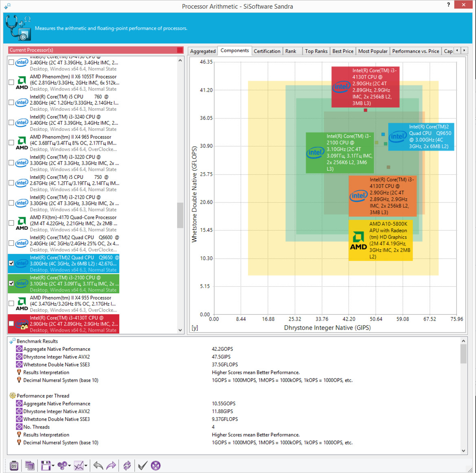Viewport: 476px width, 473px height.
Task: Check the Core i3-3240 checkbox
Action: click(x=11, y=123)
